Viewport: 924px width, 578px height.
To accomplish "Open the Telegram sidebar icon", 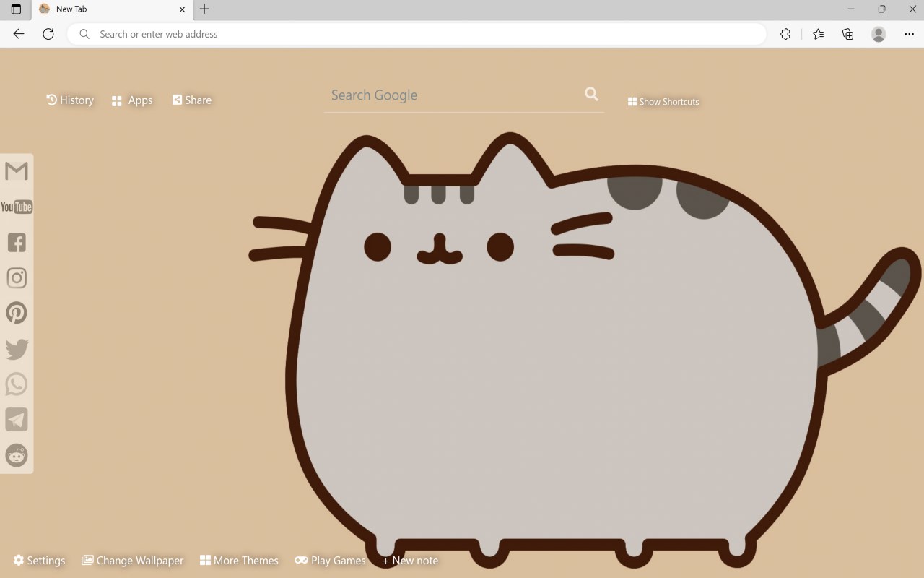I will pyautogui.click(x=17, y=419).
